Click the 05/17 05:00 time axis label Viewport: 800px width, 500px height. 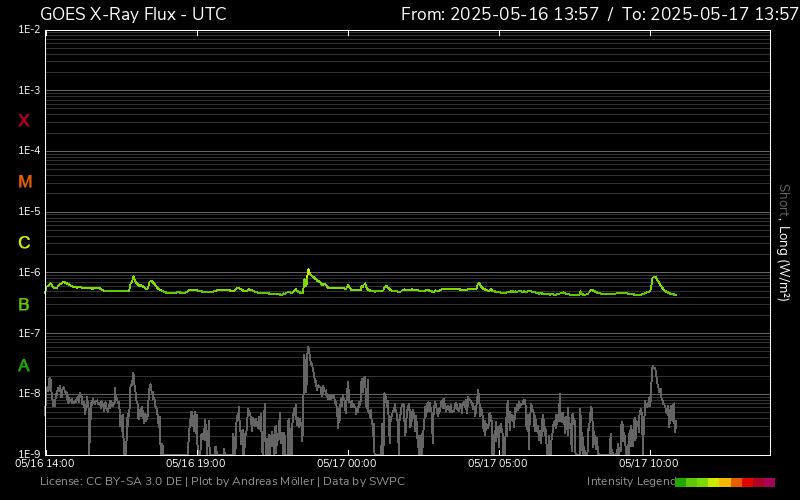(x=497, y=463)
